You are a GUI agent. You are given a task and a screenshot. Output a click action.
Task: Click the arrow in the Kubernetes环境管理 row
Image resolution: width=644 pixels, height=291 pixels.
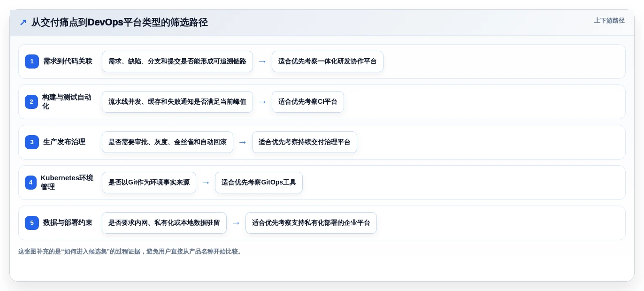tap(206, 183)
